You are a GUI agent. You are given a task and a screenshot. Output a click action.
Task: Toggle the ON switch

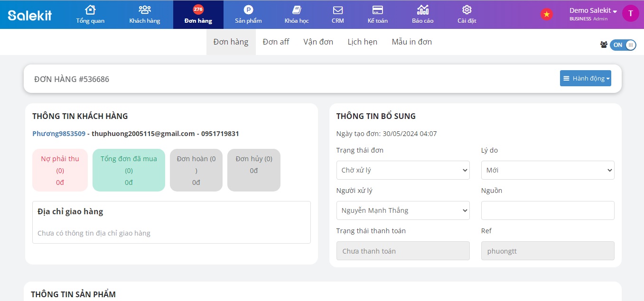pos(623,45)
